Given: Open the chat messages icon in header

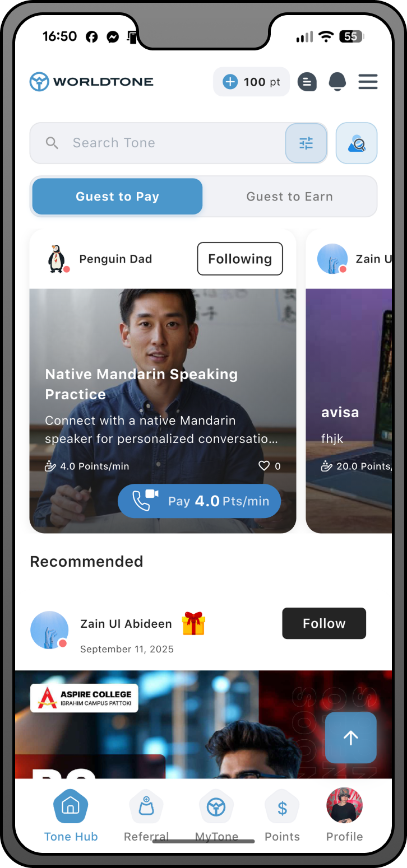Looking at the screenshot, I should pyautogui.click(x=307, y=82).
